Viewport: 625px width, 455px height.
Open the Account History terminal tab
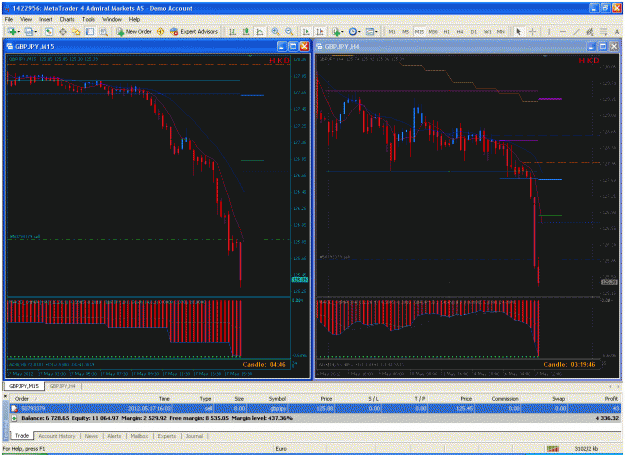(x=57, y=436)
